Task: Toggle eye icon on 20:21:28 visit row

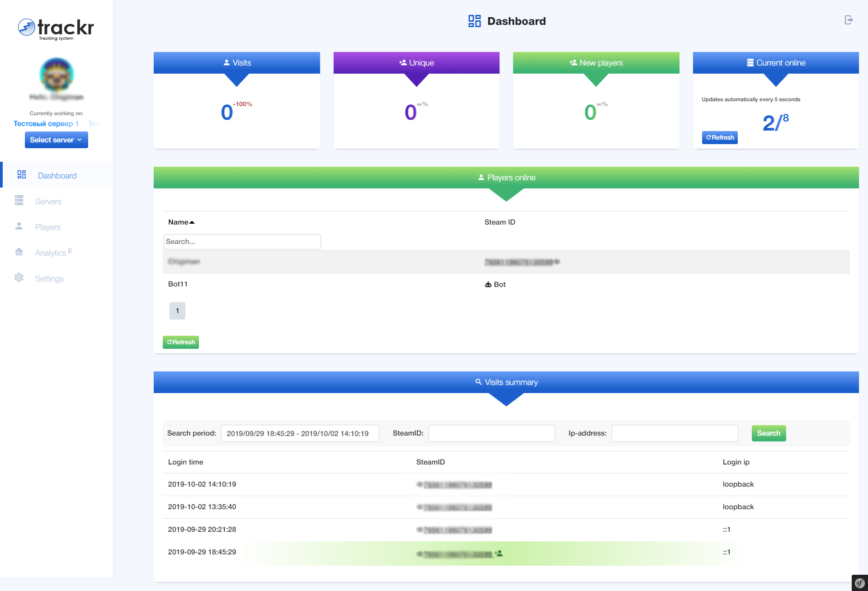Action: point(420,530)
